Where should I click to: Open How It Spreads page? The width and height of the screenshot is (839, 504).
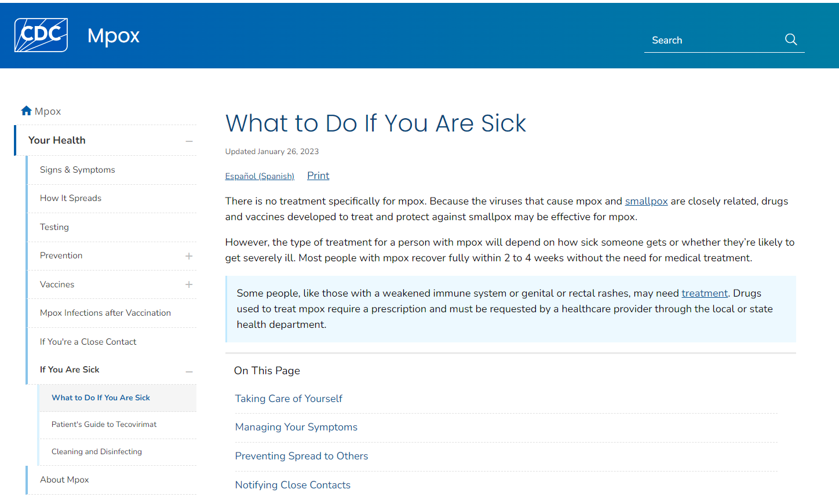71,198
